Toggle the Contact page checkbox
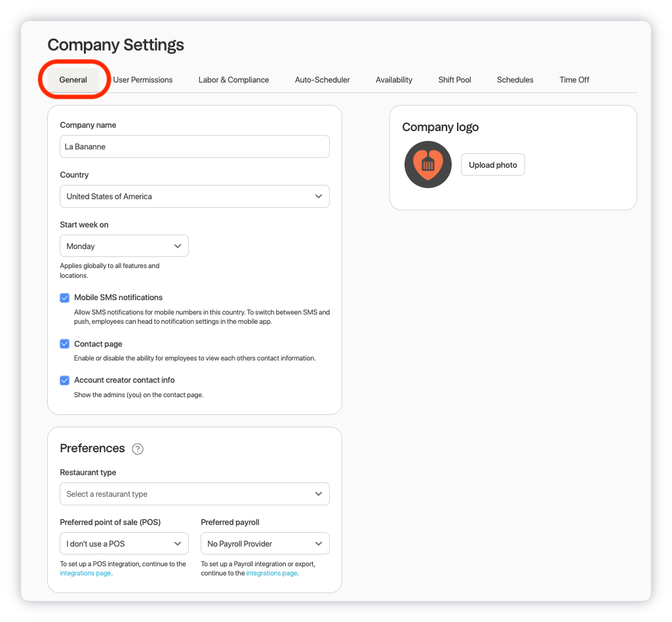The width and height of the screenshot is (672, 622). (x=65, y=344)
